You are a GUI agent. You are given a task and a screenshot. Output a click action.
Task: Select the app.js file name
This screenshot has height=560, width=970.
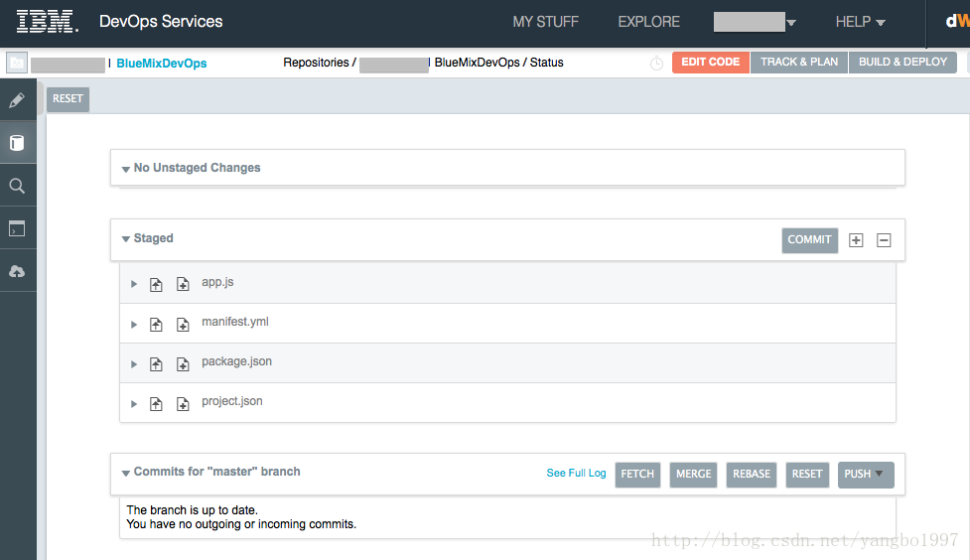point(217,282)
